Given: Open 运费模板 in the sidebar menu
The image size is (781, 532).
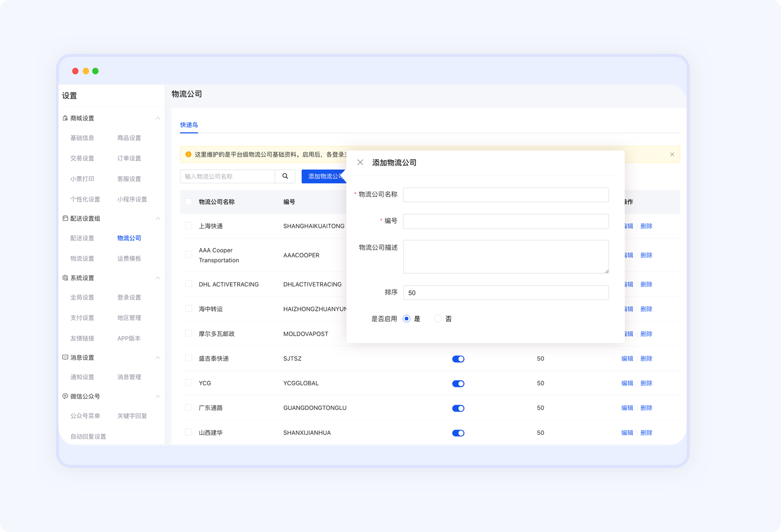Looking at the screenshot, I should pyautogui.click(x=129, y=259).
